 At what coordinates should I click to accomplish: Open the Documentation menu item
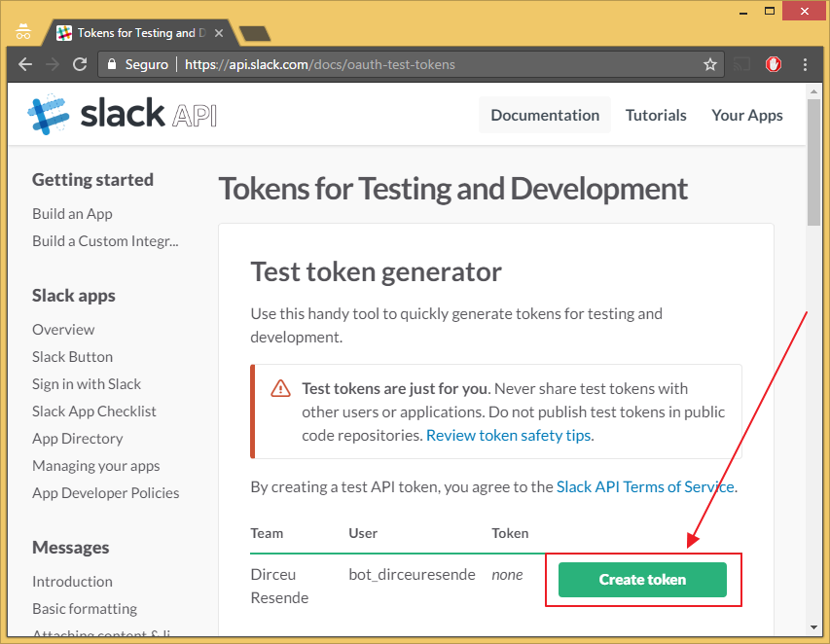point(545,115)
